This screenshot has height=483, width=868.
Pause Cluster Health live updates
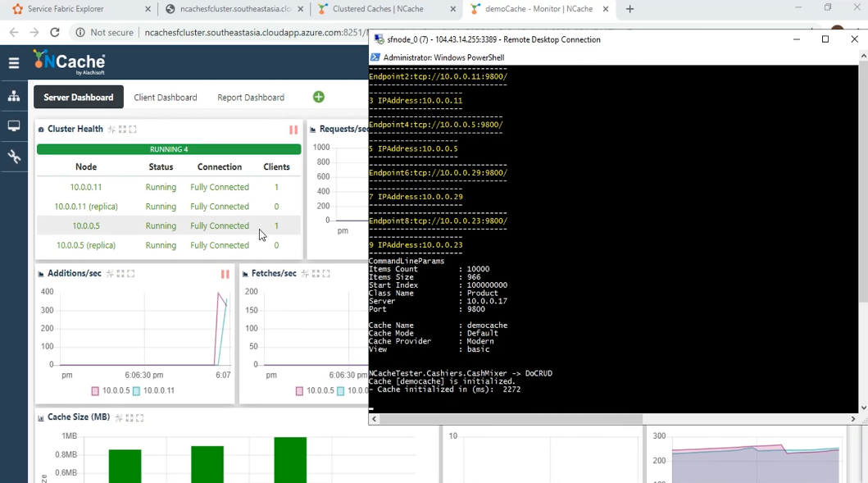pyautogui.click(x=293, y=130)
